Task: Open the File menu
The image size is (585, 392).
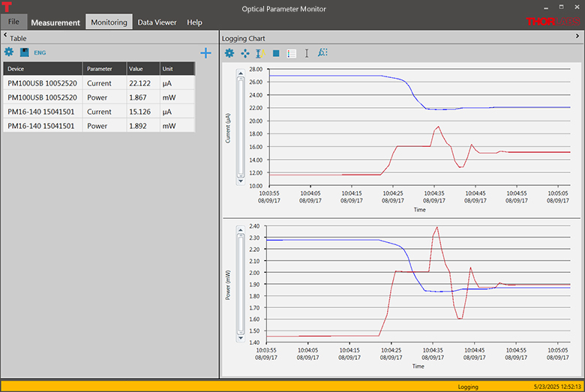Action: [13, 22]
